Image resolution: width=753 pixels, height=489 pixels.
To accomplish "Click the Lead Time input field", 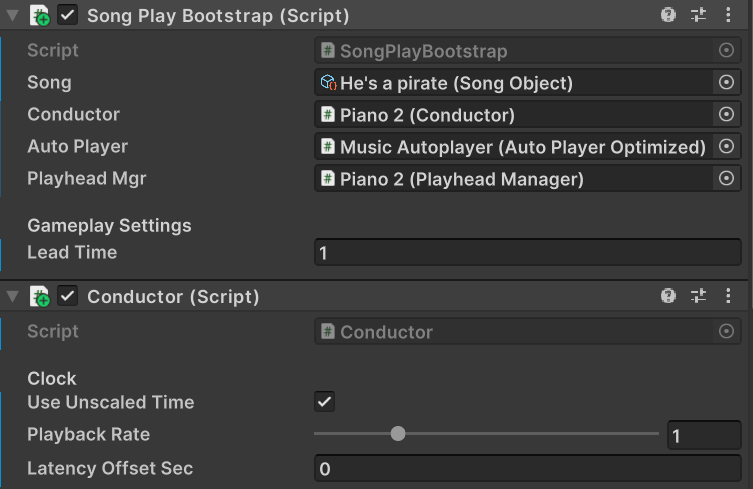I will [x=527, y=252].
